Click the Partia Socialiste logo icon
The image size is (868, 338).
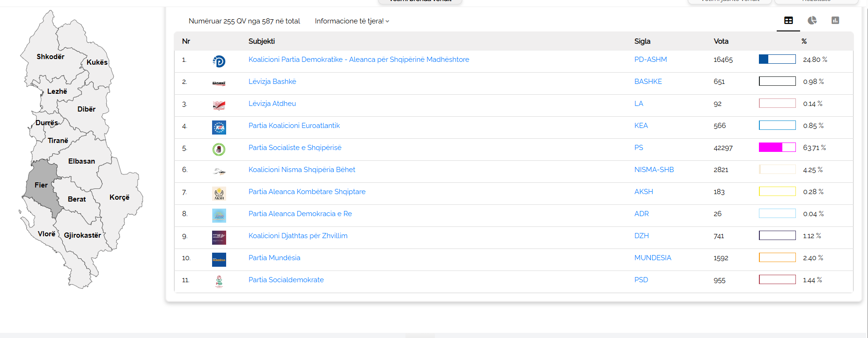pos(219,150)
